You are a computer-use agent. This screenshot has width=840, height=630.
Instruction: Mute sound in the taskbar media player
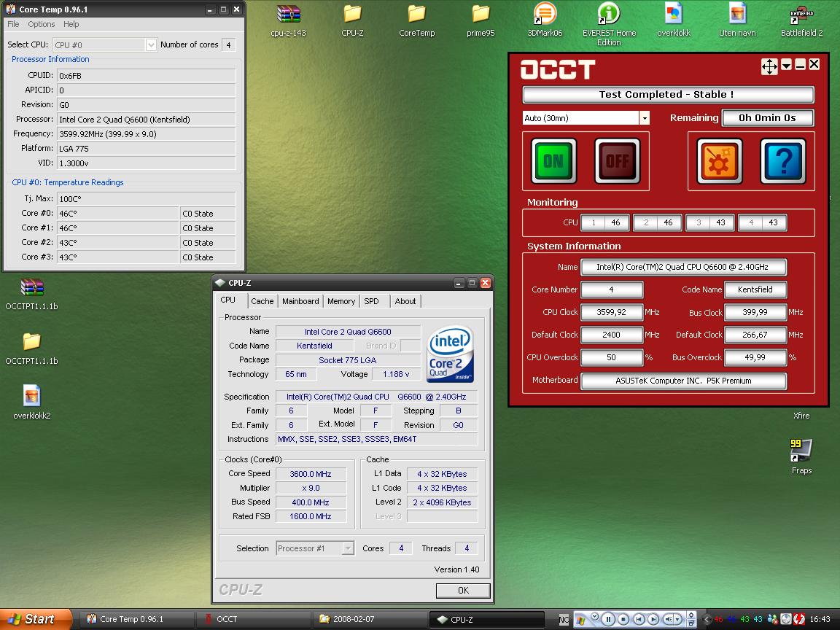click(x=668, y=619)
